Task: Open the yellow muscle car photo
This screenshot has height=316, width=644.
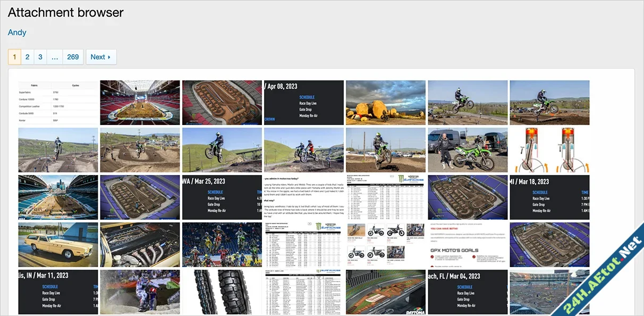Action: 58,244
